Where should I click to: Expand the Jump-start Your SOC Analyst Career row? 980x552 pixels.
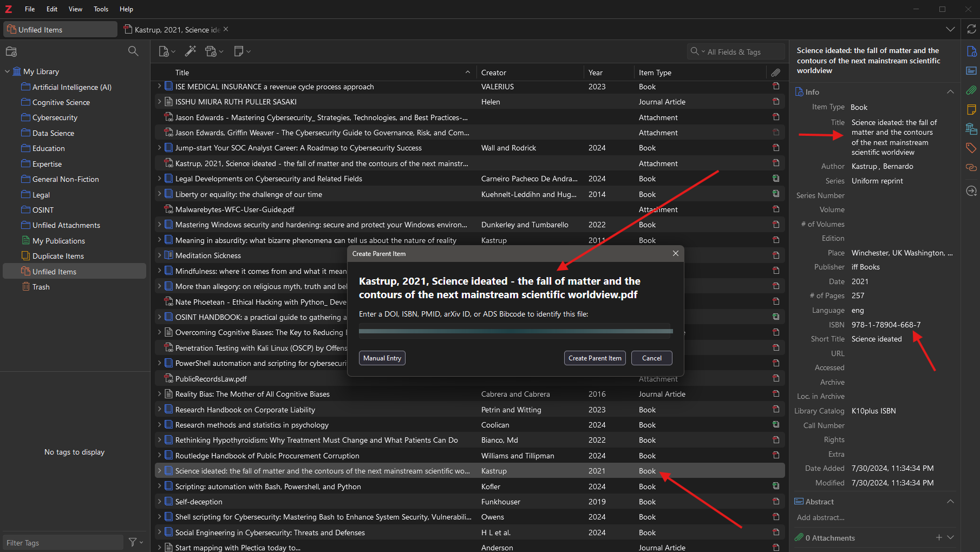[x=159, y=147]
